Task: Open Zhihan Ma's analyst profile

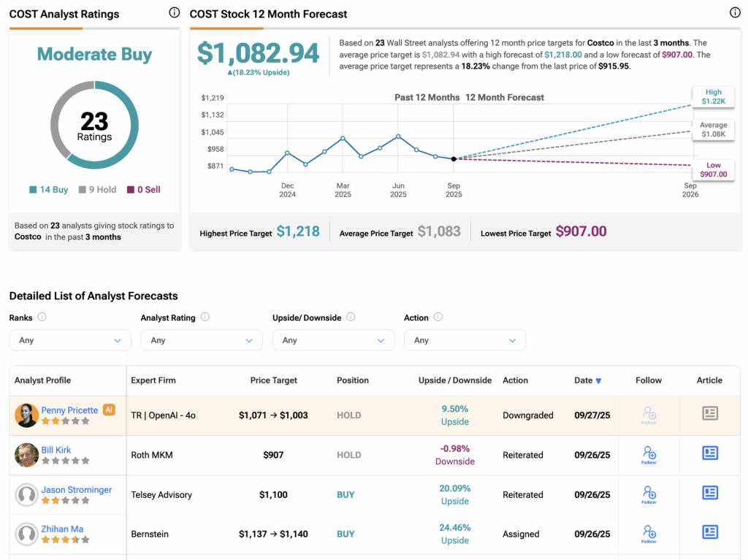Action: (62, 529)
